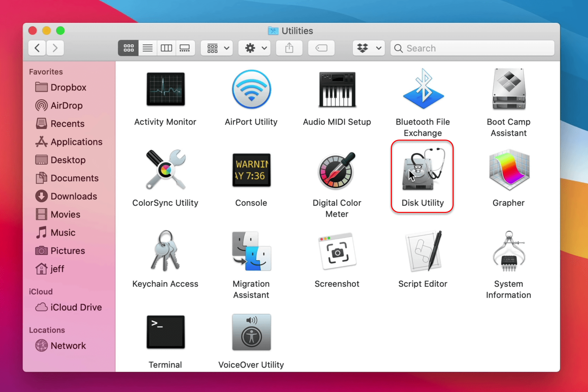Click the Favorites section header
588x392 pixels.
(46, 72)
